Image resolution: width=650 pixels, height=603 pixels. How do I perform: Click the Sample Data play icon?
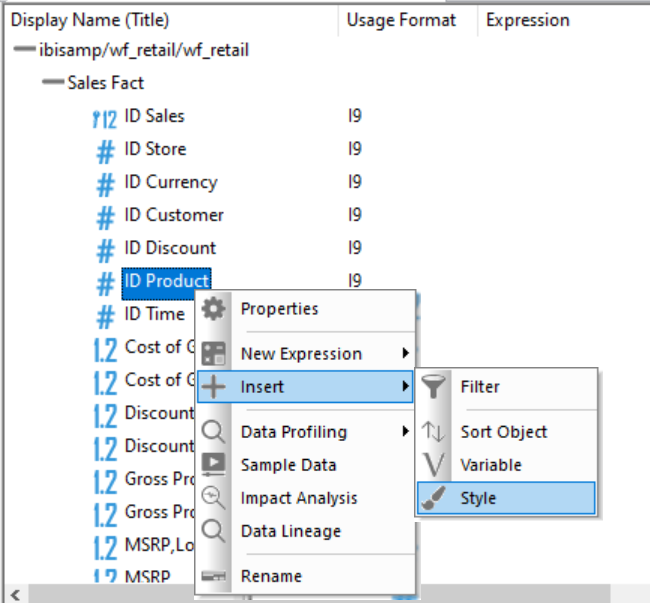(214, 465)
